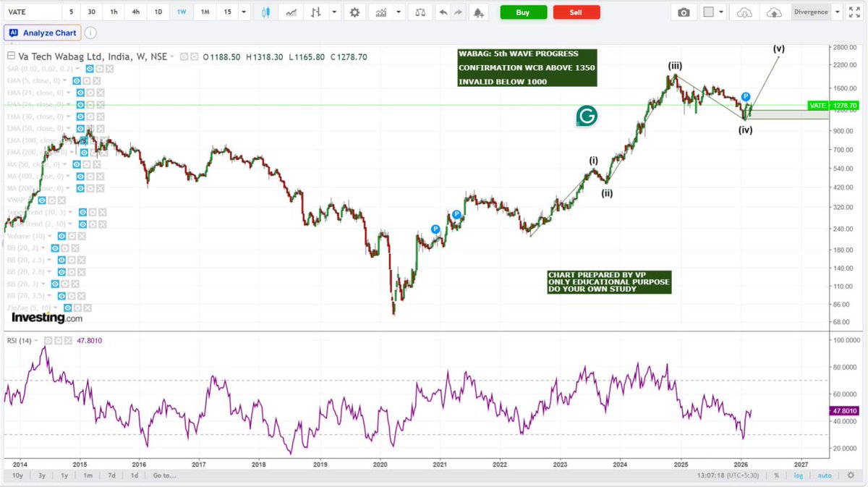
Task: Open settings icon for VWAP indicator
Action: point(51,200)
